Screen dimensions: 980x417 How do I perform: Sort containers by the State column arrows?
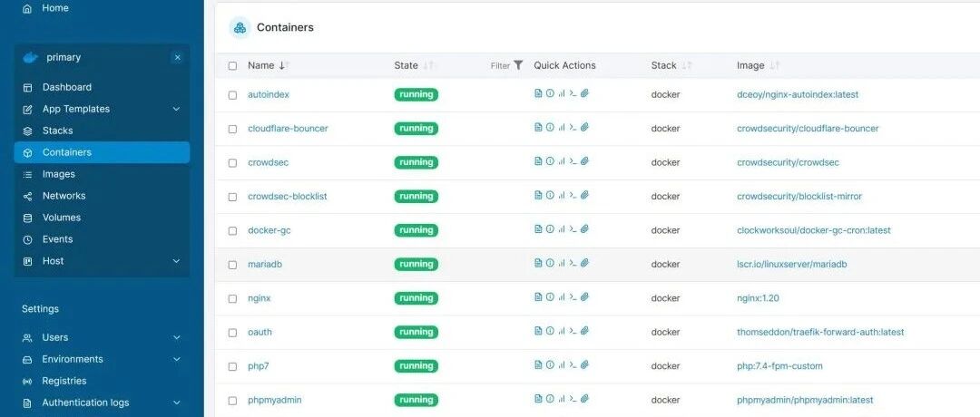point(428,65)
